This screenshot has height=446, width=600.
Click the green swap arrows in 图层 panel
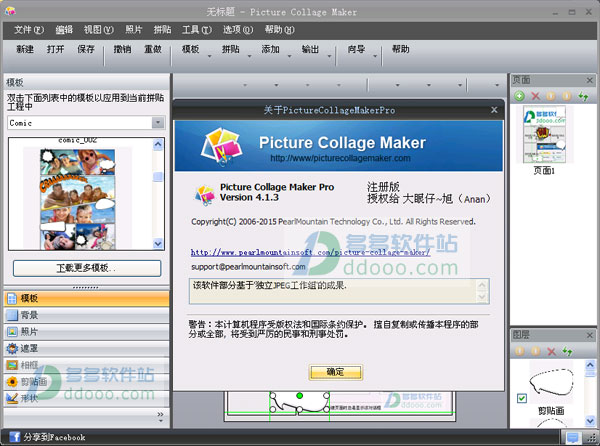567,351
